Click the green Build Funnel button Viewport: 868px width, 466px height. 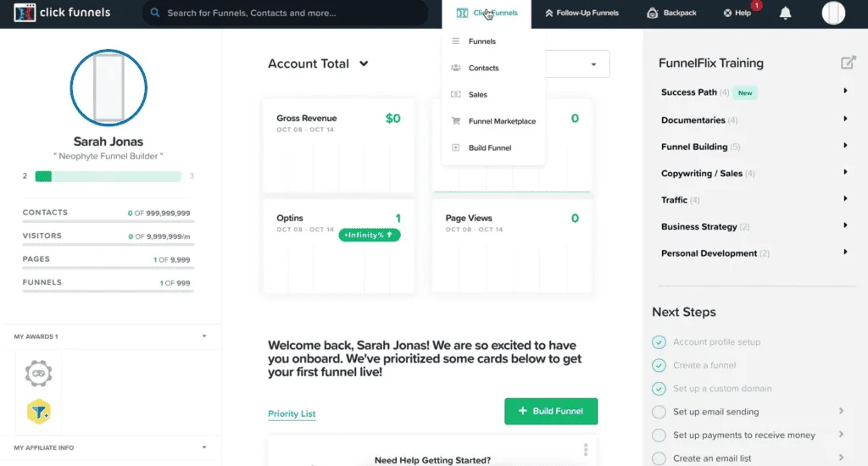[x=551, y=411]
